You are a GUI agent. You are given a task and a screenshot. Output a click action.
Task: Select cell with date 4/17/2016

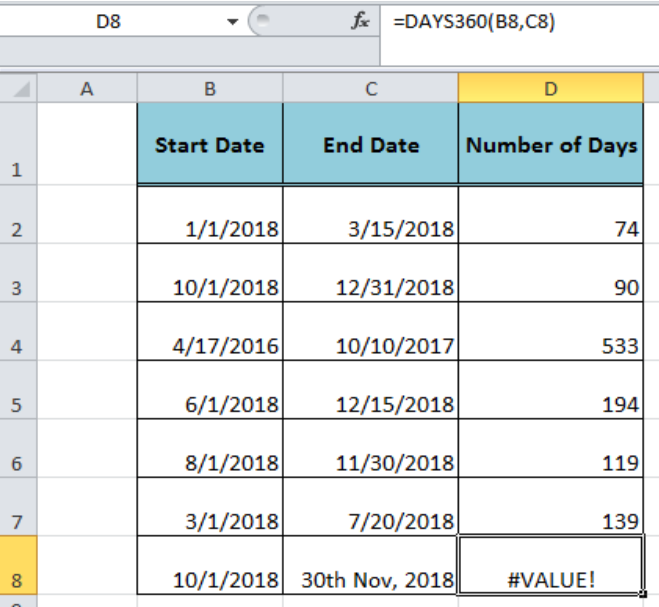210,331
